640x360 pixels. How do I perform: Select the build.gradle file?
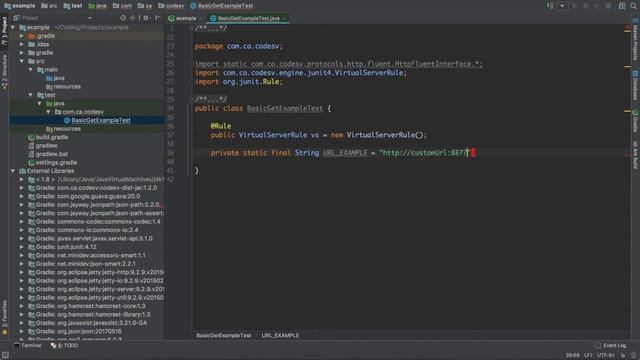(48, 137)
